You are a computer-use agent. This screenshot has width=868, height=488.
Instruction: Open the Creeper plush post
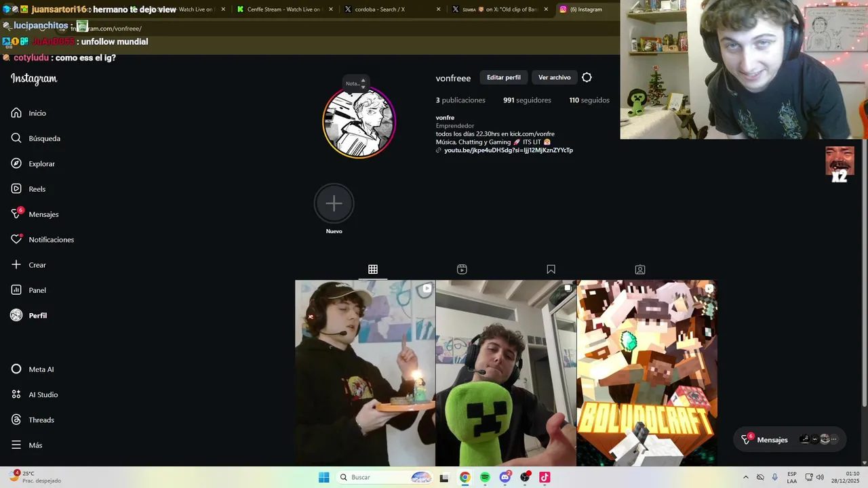[506, 373]
